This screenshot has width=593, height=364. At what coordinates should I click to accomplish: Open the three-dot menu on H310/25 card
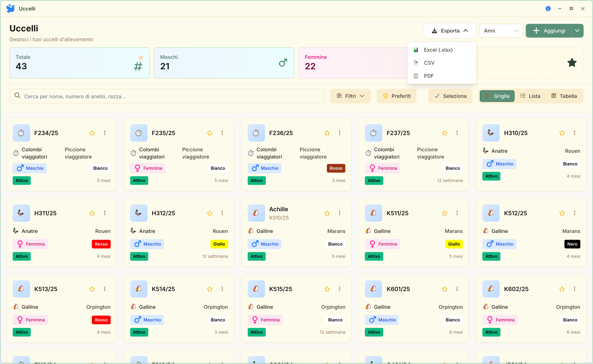[x=574, y=133]
